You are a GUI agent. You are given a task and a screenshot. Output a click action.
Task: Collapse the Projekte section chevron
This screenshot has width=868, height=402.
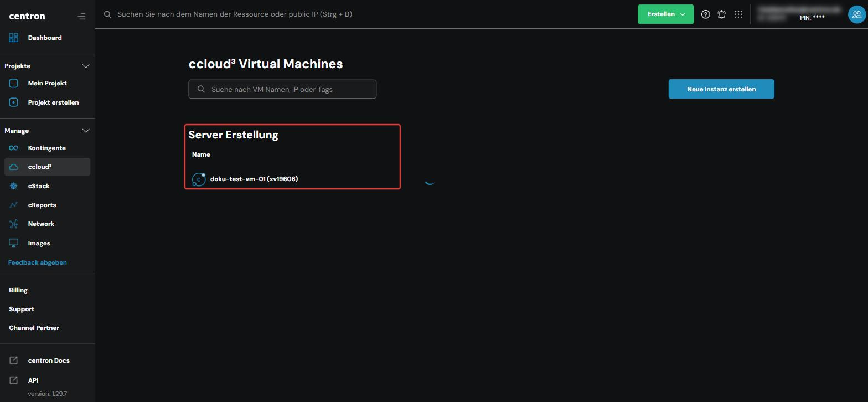[86, 66]
